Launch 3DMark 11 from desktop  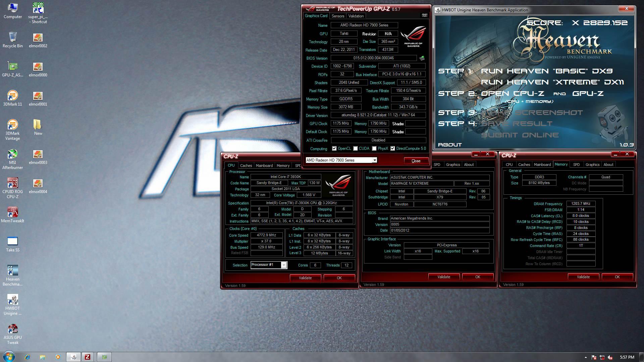12,98
